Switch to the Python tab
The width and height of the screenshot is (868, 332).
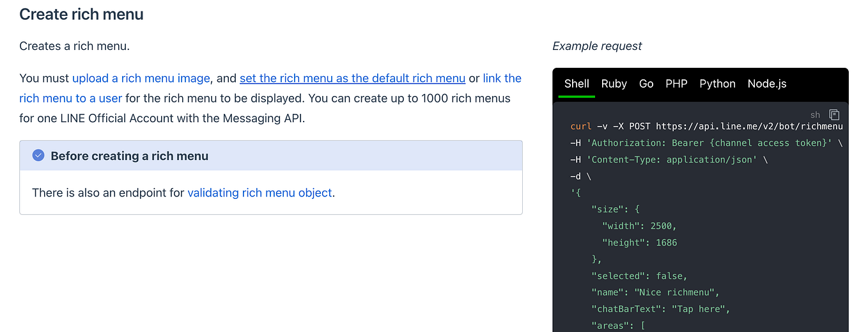click(717, 84)
